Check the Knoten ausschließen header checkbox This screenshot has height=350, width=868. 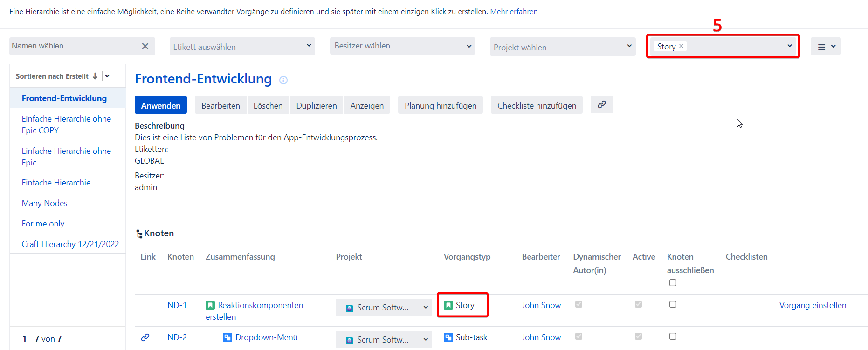(x=673, y=283)
